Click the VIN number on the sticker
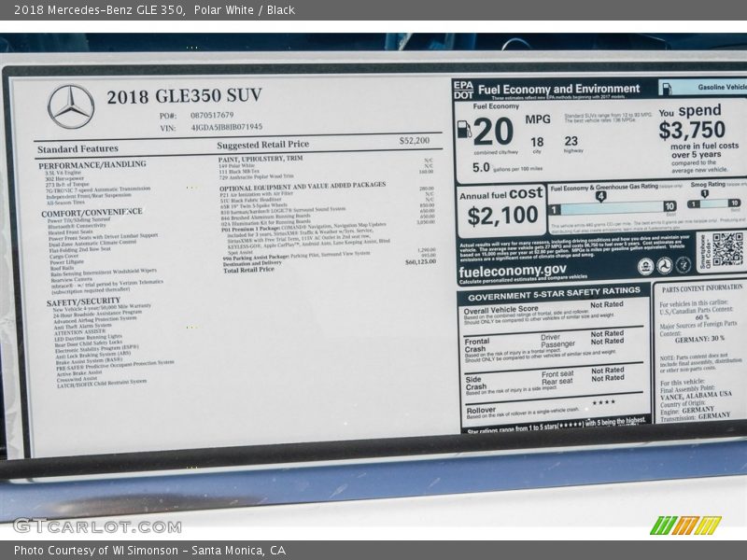The width and height of the screenshot is (747, 560). coord(227,127)
